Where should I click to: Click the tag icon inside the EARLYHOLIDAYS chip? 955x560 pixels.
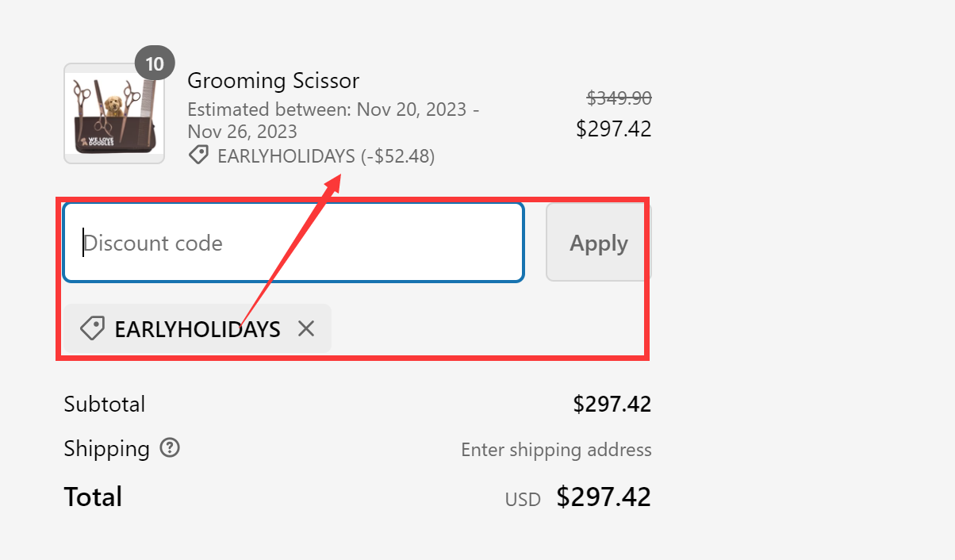(92, 328)
